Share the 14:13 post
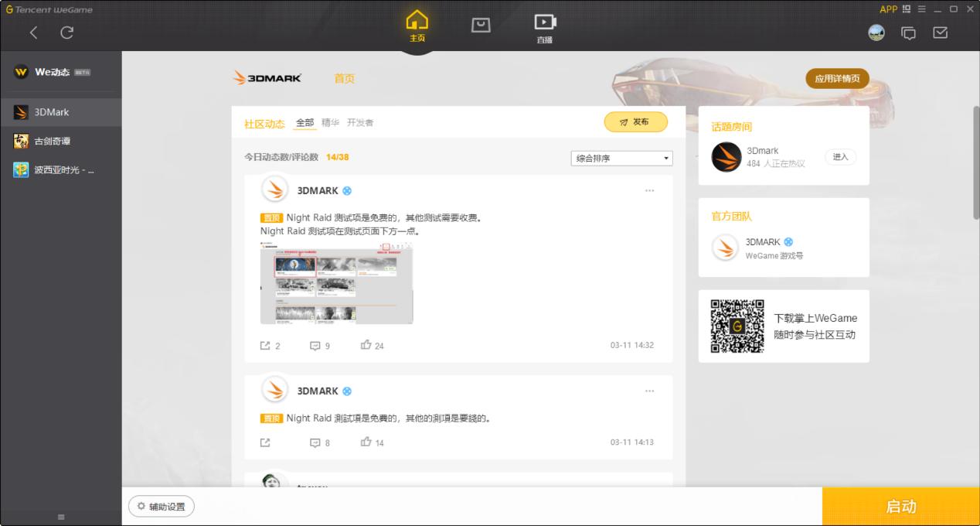980x526 pixels. pos(265,442)
